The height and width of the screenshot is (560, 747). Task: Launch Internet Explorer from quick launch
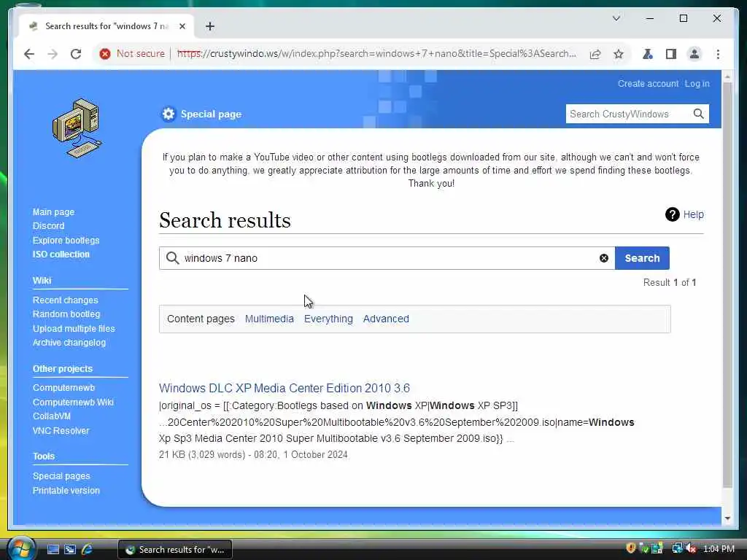click(87, 550)
